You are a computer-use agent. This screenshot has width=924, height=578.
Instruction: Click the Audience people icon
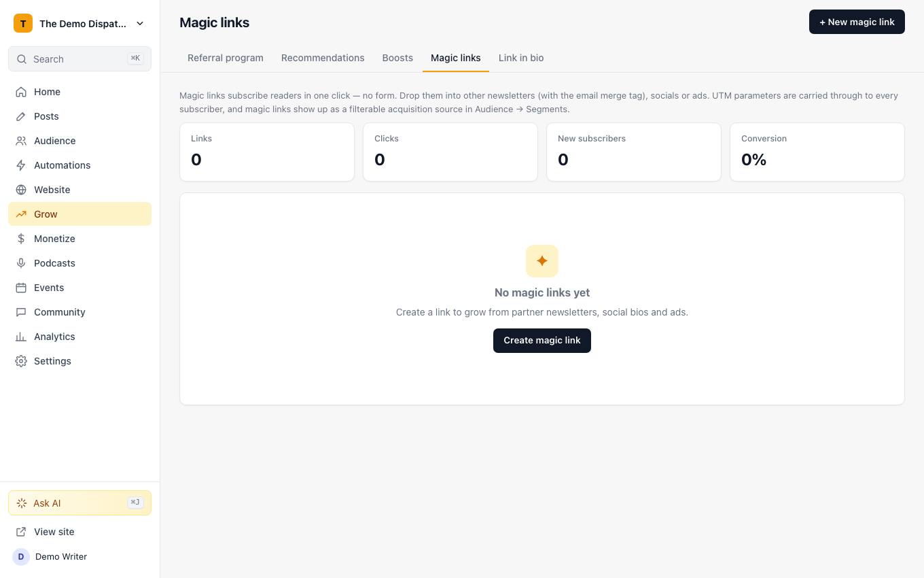point(21,141)
